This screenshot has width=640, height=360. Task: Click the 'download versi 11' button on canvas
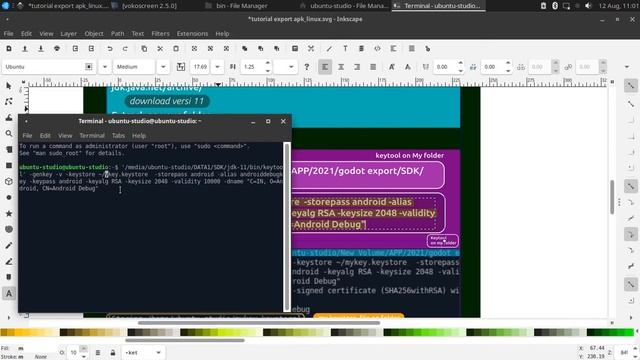167,101
